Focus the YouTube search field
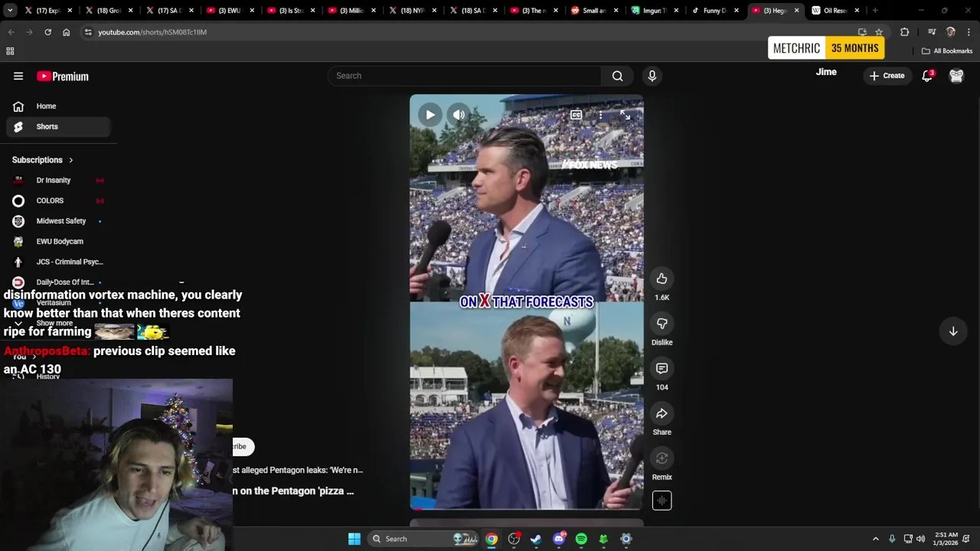 465,76
